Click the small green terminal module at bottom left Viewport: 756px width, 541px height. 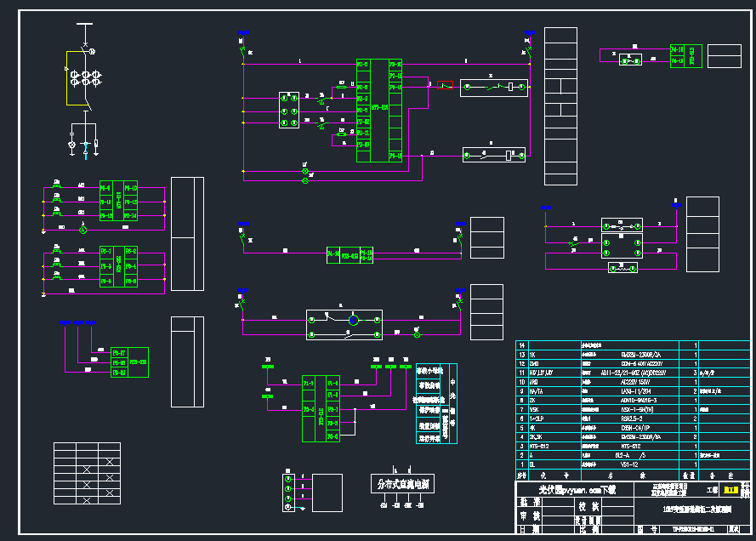pos(128,362)
